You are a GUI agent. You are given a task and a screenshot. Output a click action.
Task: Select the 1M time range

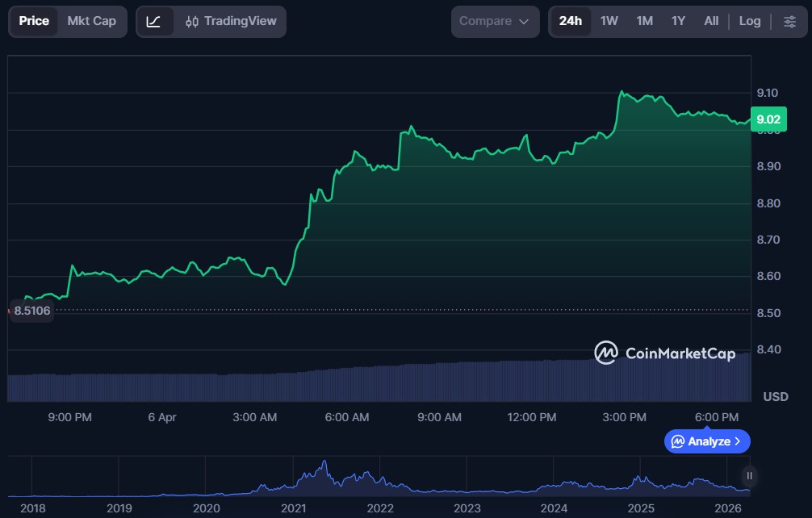643,21
